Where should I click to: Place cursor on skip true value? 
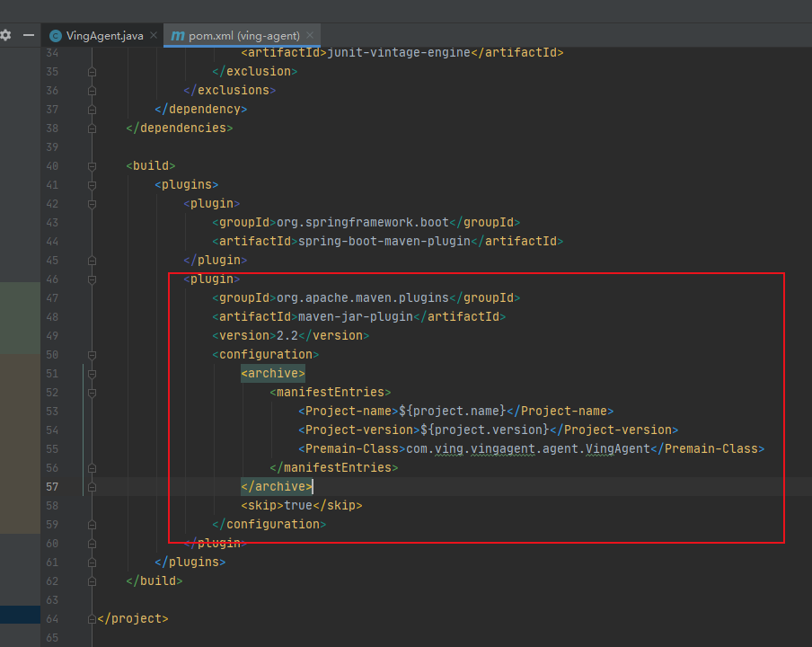(x=297, y=505)
